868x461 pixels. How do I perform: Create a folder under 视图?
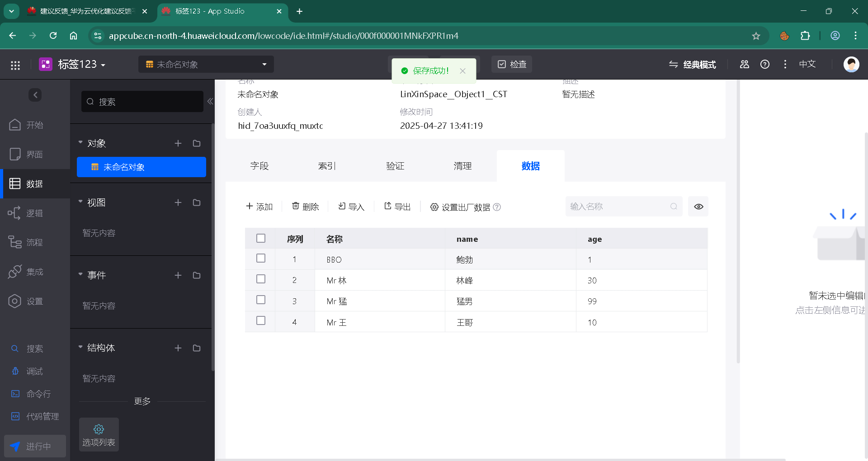pyautogui.click(x=197, y=202)
